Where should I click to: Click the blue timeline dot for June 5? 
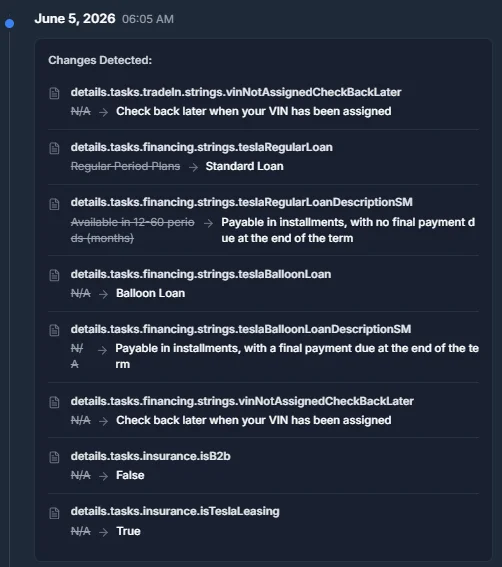click(x=9, y=24)
